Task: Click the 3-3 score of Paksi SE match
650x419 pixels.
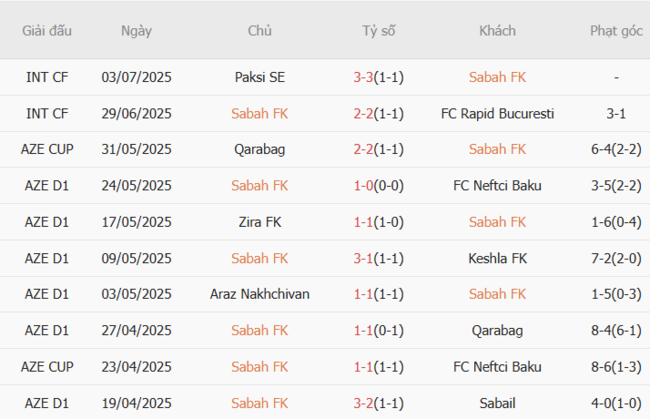Action: point(363,77)
